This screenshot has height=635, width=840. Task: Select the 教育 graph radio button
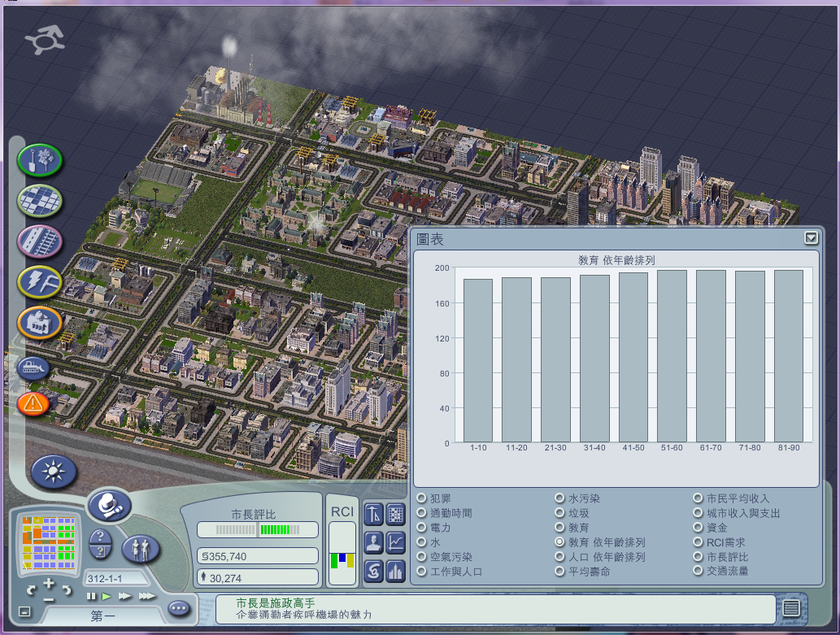[x=559, y=528]
